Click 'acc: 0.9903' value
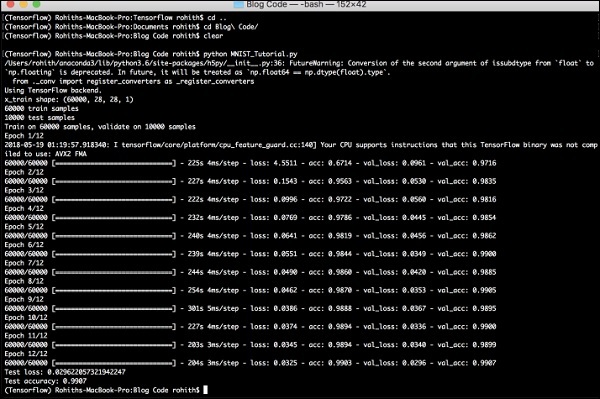The image size is (600, 399). coord(330,363)
